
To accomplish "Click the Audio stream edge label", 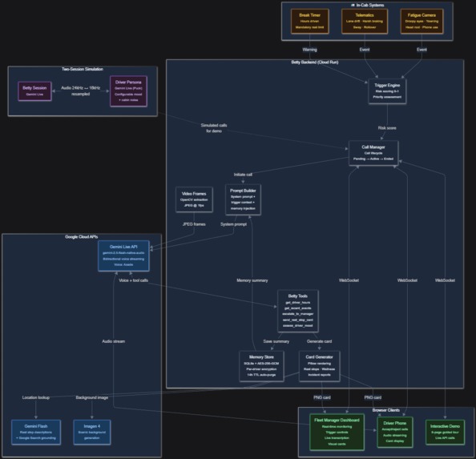I will (114, 341).
